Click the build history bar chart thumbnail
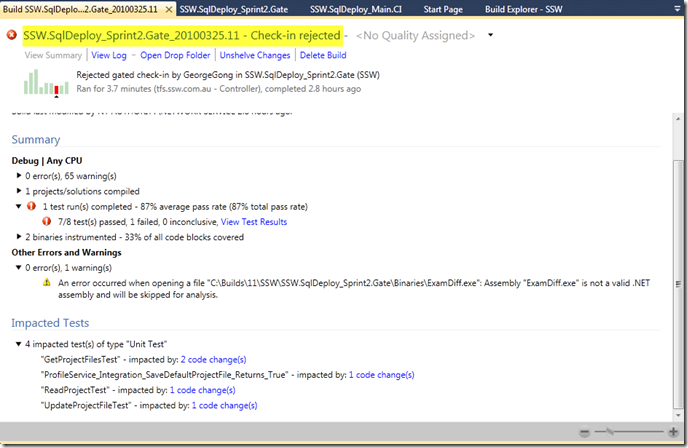The width and height of the screenshot is (688, 448). (46, 82)
